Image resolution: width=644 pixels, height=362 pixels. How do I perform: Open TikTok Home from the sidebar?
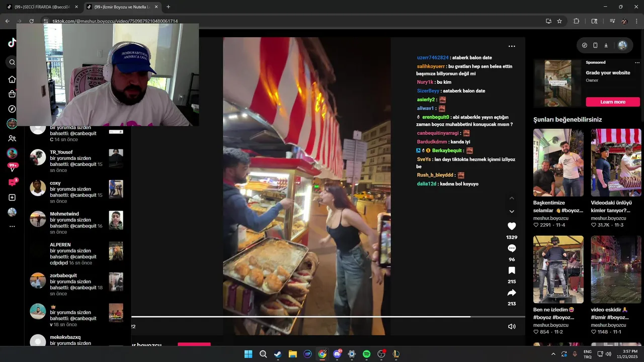click(x=12, y=79)
